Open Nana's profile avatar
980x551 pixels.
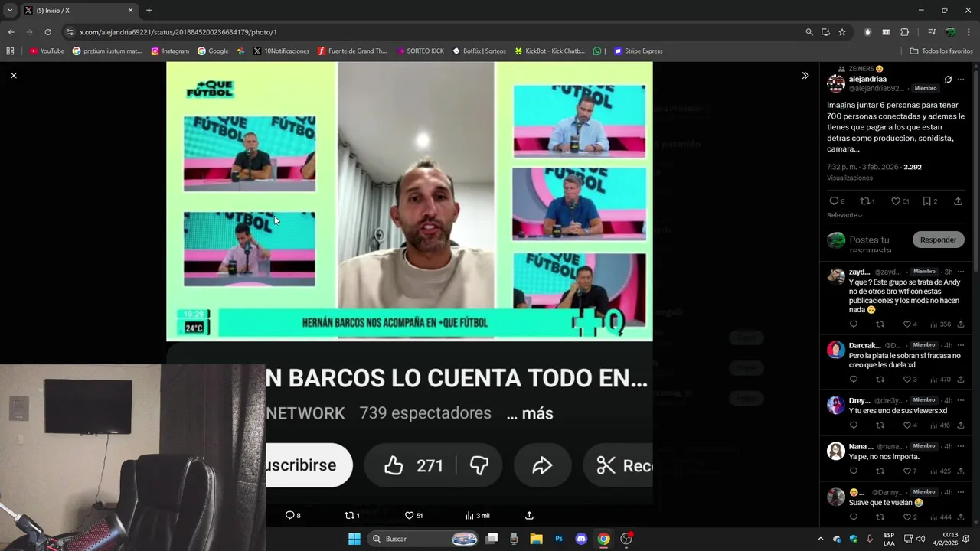836,451
